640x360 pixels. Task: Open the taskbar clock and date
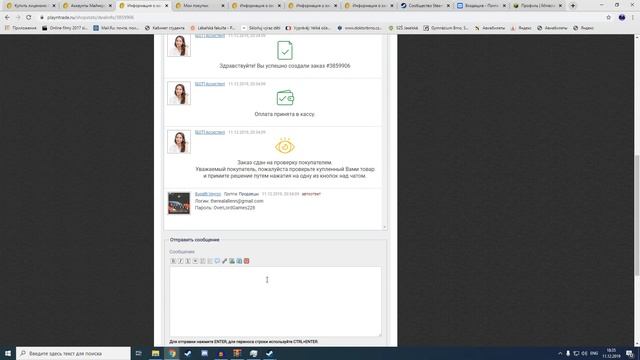pyautogui.click(x=611, y=353)
